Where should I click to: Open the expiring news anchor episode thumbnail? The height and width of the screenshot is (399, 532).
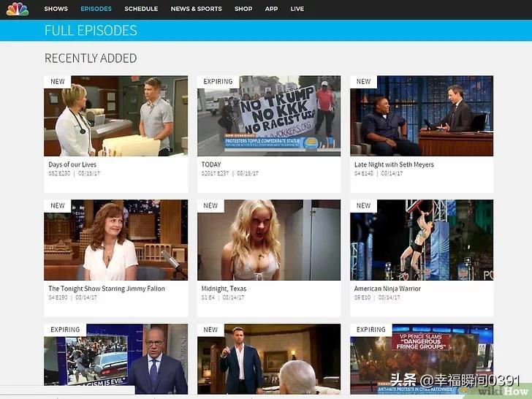pyautogui.click(x=115, y=359)
